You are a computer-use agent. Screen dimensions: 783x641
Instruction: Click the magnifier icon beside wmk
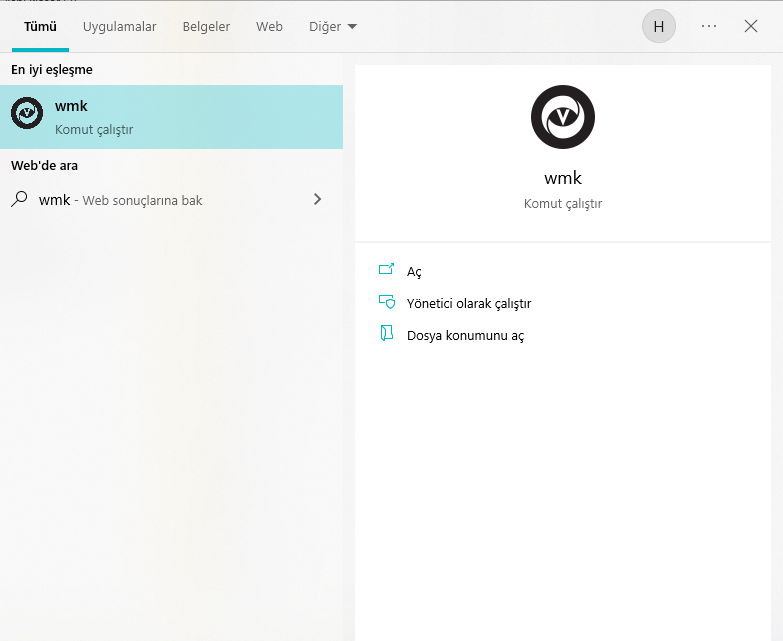tap(19, 199)
